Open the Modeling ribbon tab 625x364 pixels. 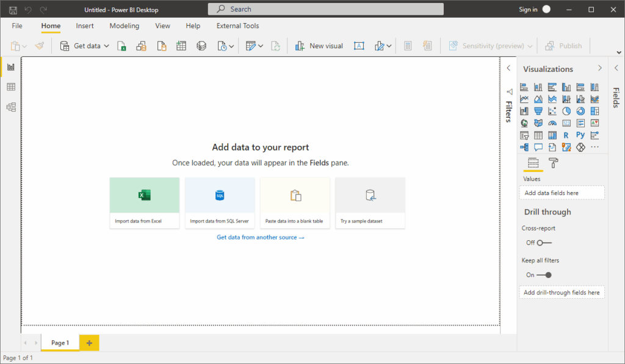click(124, 26)
